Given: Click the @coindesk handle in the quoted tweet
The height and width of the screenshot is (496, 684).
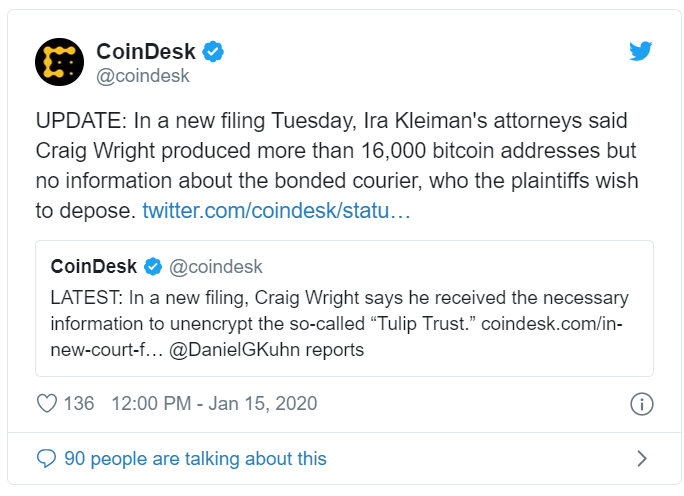Looking at the screenshot, I should point(217,266).
